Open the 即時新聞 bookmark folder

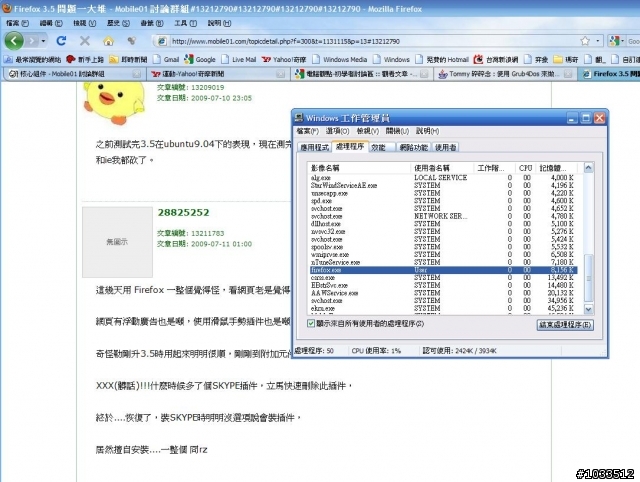pyautogui.click(x=128, y=60)
